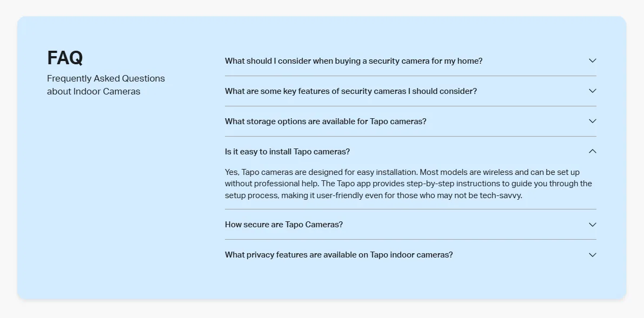Click the Is it easy to install question text

287,152
